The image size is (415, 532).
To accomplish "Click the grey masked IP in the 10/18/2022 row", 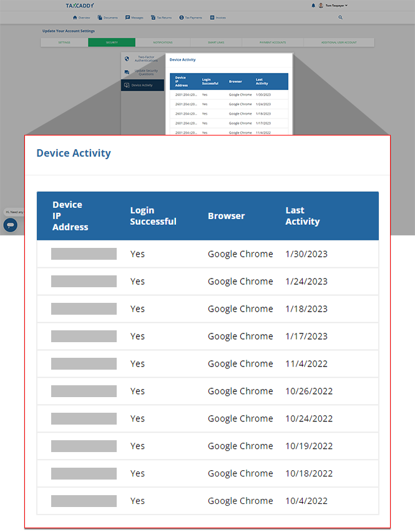I will coord(84,474).
